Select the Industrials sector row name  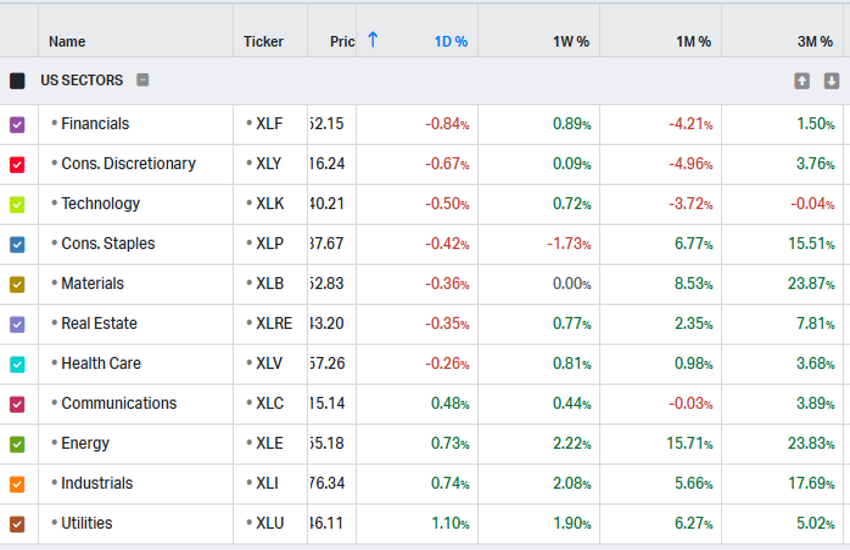[97, 484]
